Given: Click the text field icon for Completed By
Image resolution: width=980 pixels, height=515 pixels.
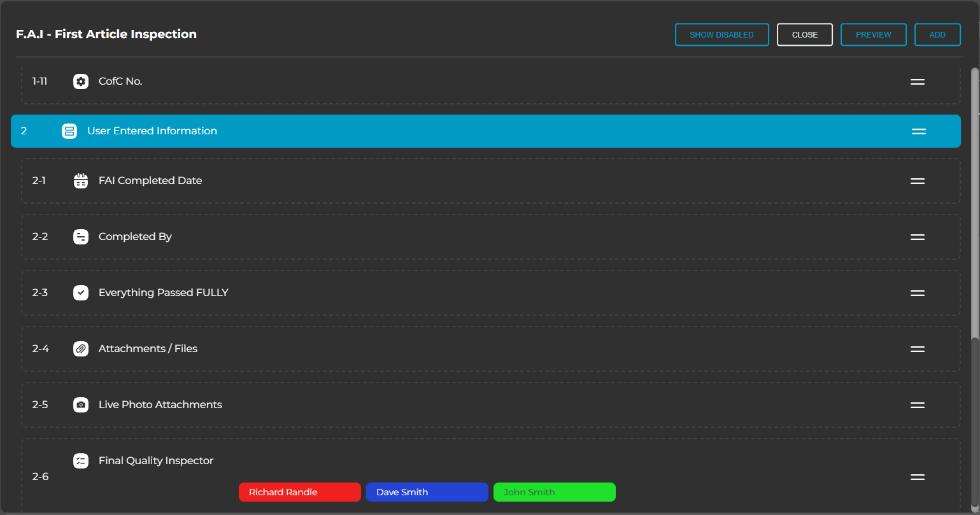Looking at the screenshot, I should [81, 237].
